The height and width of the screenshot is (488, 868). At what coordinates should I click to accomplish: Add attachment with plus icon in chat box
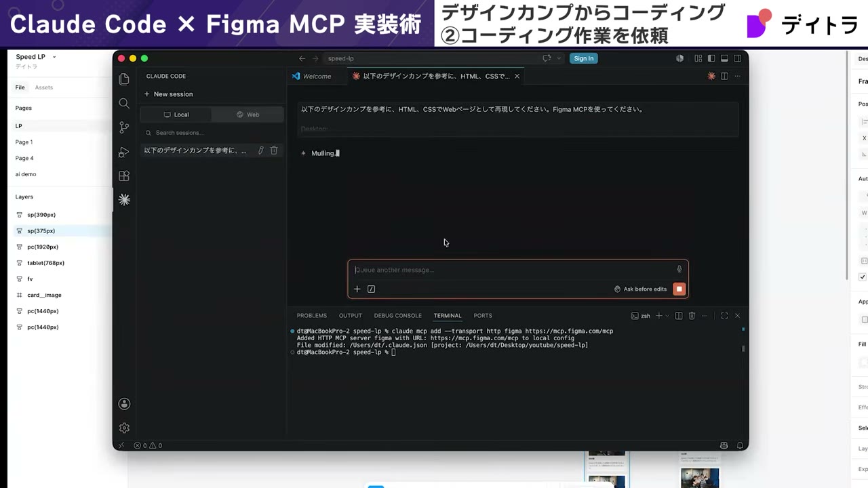click(x=357, y=289)
